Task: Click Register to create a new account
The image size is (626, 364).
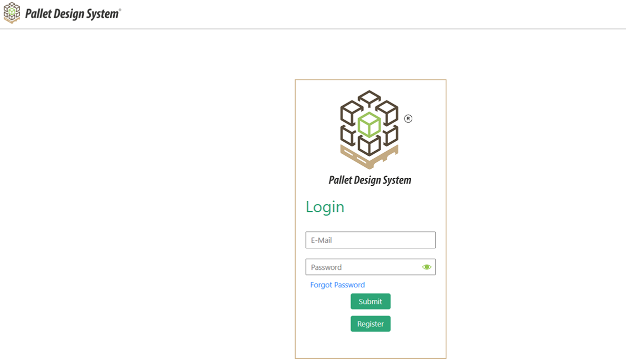Action: (370, 323)
